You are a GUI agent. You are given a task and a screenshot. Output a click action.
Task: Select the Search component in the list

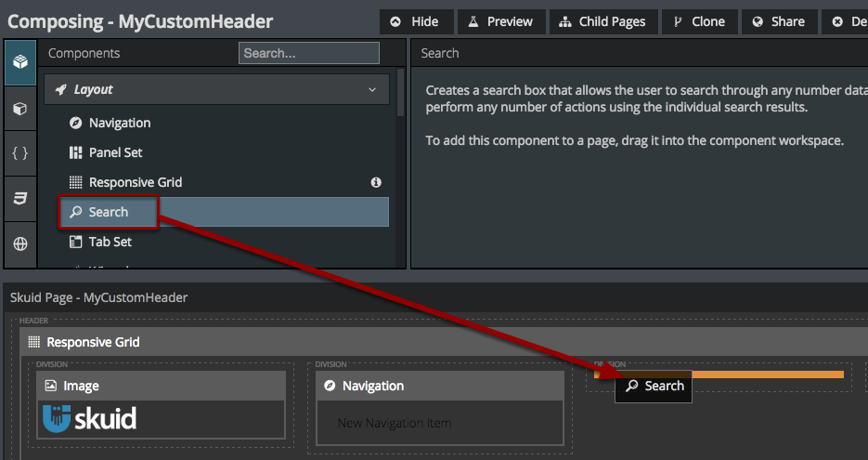point(108,212)
